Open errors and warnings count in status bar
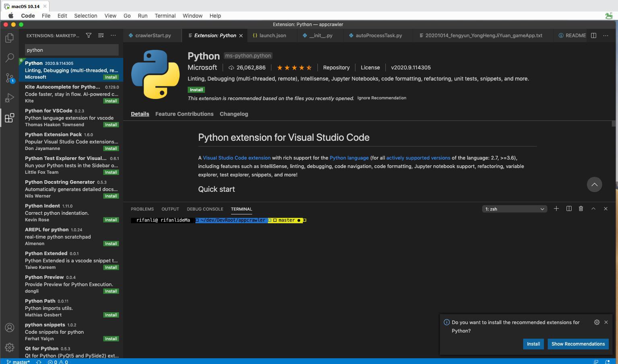Screen dimensions: 618x364 click(58, 362)
